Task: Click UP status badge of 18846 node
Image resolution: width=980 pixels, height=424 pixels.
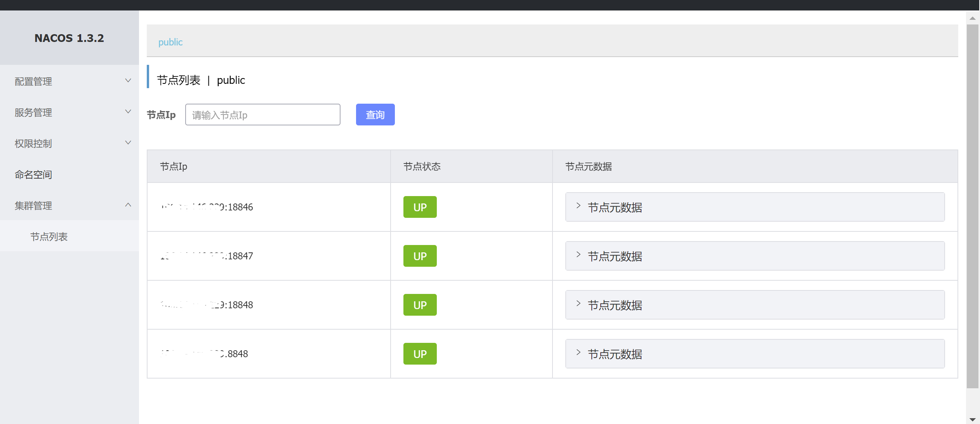Action: click(420, 207)
